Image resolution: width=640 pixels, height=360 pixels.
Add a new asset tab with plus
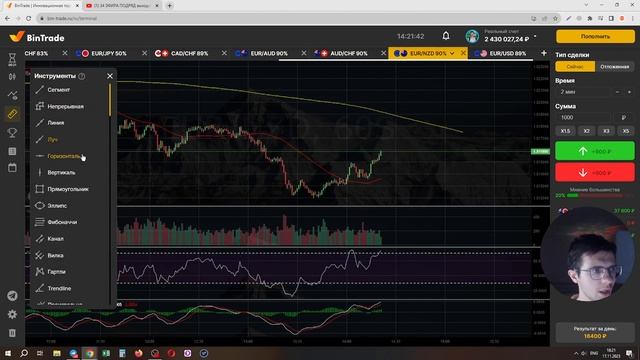click(544, 53)
